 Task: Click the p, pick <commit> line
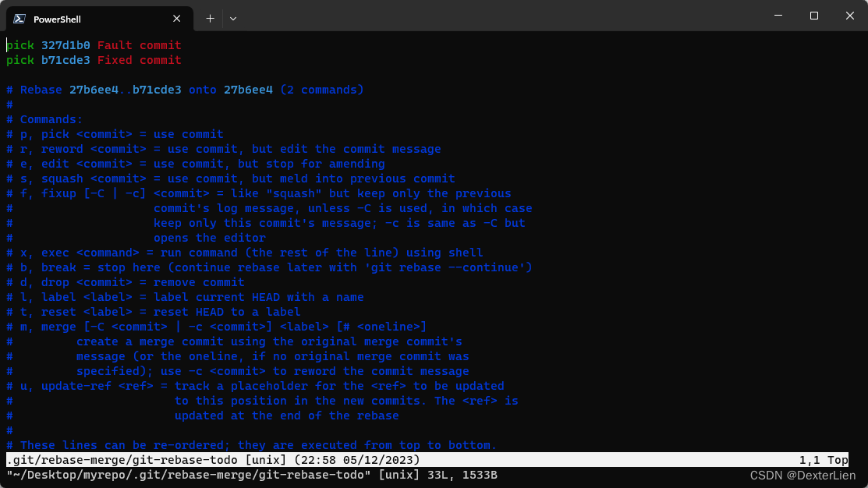coord(115,134)
